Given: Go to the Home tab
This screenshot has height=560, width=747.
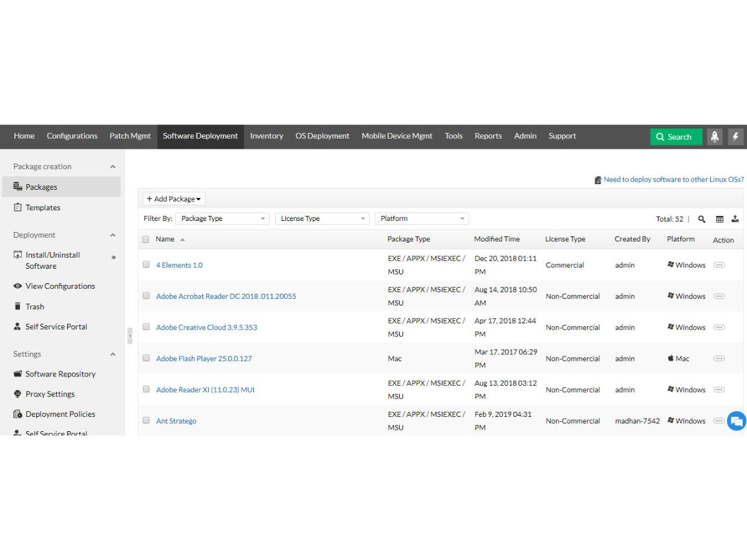Looking at the screenshot, I should [x=24, y=136].
